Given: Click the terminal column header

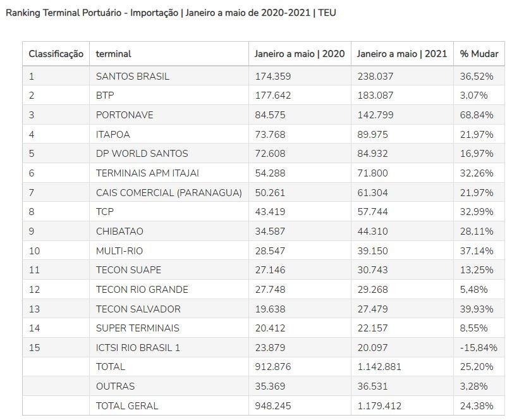Looking at the screenshot, I should tap(113, 54).
